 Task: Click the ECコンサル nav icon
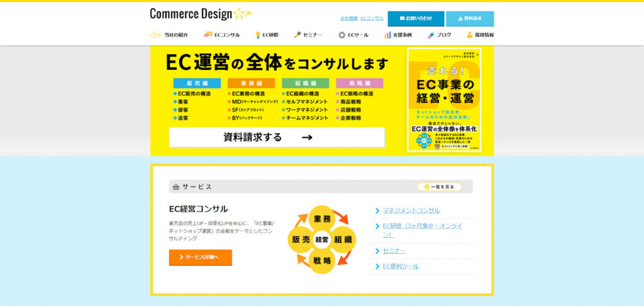pos(208,35)
